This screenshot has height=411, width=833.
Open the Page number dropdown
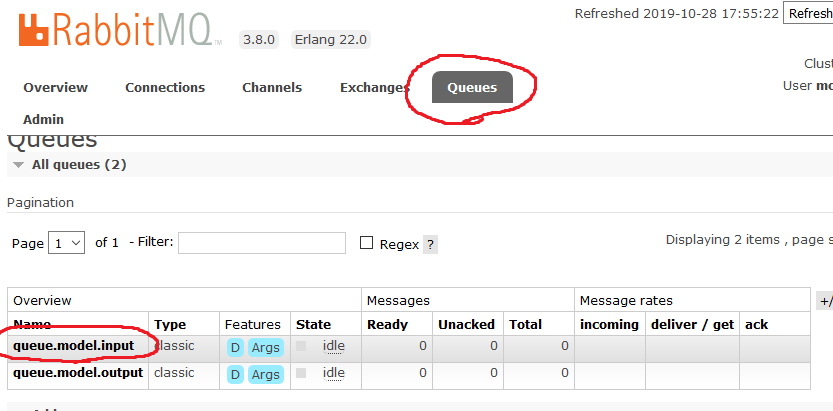point(66,243)
